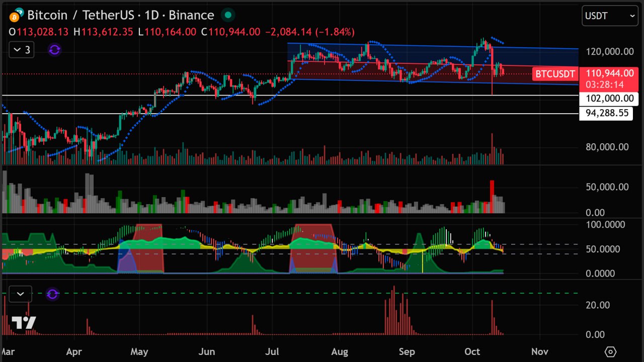The image size is (644, 362).
Task: Click the purple refresh icon in the bottom pane
Action: 53,294
